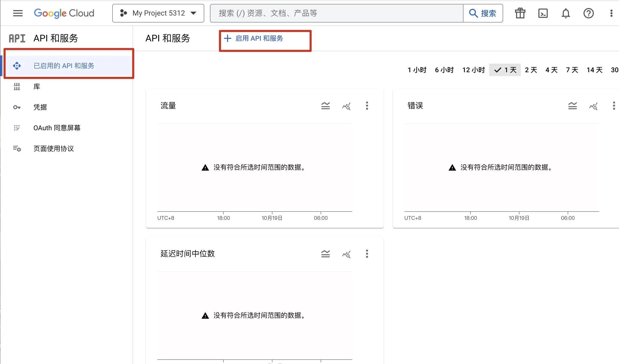Go to 凭据 in sidebar
The width and height of the screenshot is (619, 364).
coord(40,107)
